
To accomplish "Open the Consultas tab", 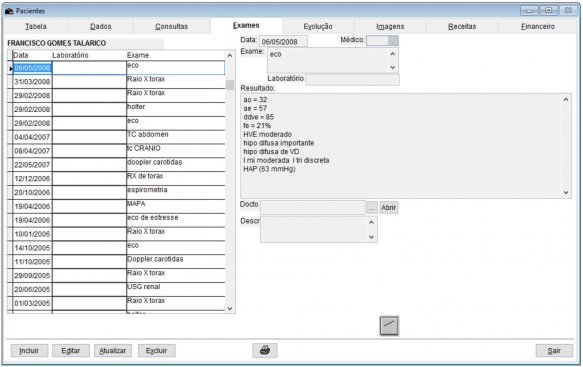I will coord(171,26).
